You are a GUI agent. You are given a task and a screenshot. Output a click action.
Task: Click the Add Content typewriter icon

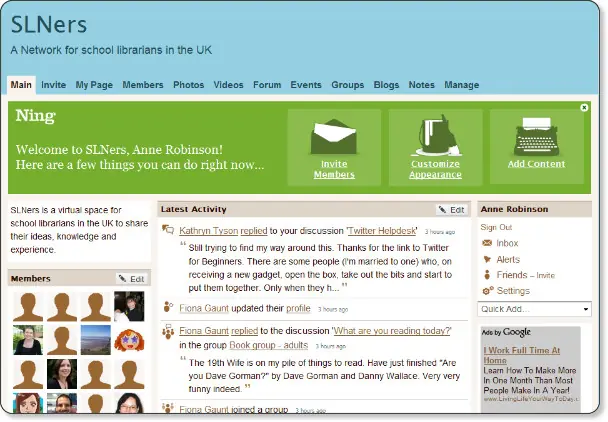[537, 137]
